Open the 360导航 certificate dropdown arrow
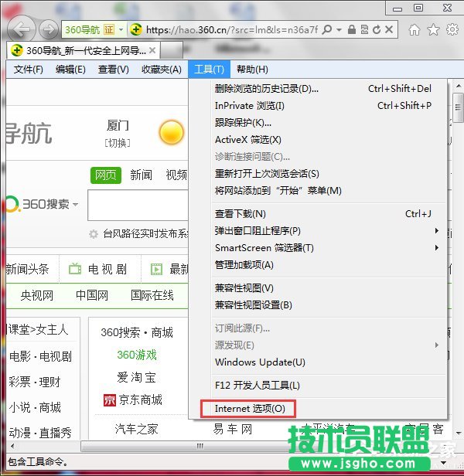 coord(121,29)
